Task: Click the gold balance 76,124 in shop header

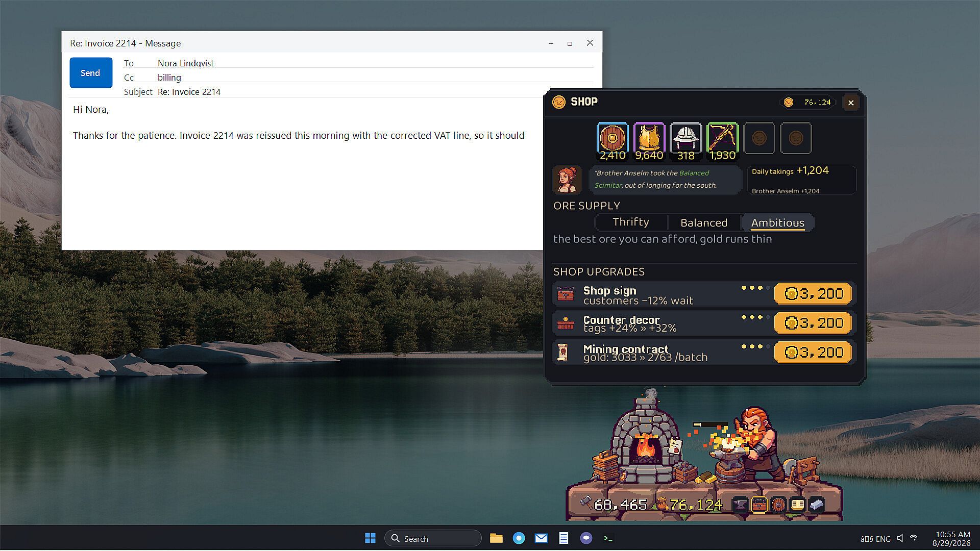Action: click(x=808, y=103)
